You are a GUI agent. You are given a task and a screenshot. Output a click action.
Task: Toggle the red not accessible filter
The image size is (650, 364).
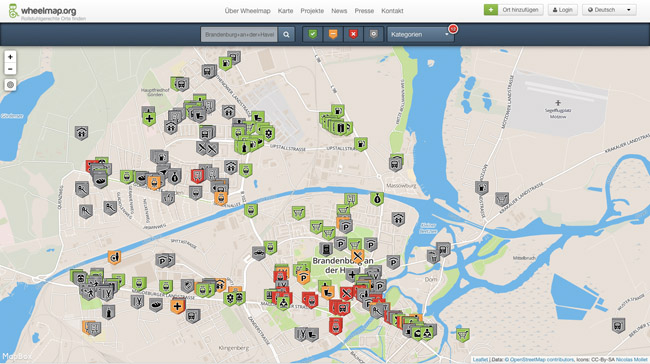click(x=353, y=34)
